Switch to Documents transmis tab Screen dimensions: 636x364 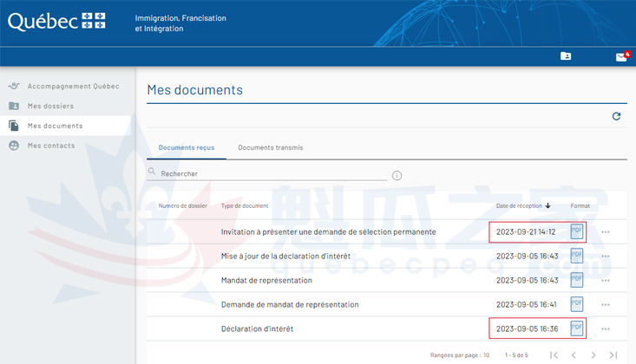point(271,148)
